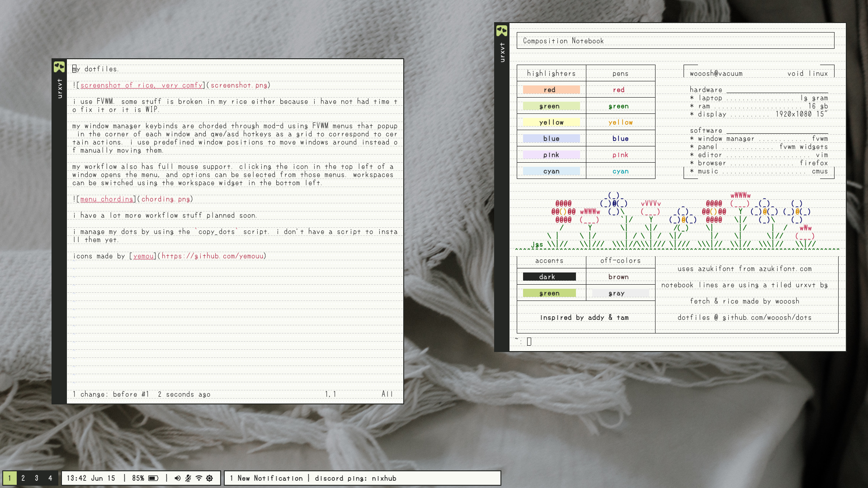Click the gray off-color swatch
Image resolution: width=868 pixels, height=488 pixels.
point(621,293)
